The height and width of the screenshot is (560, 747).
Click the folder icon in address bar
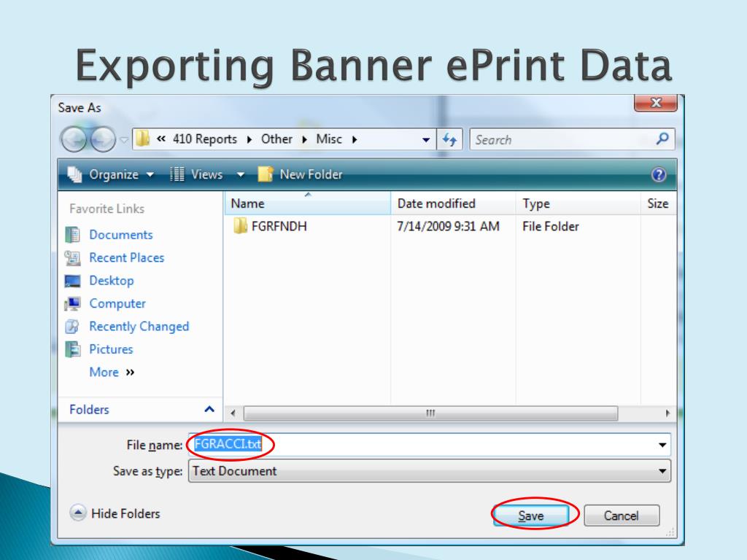(x=142, y=139)
